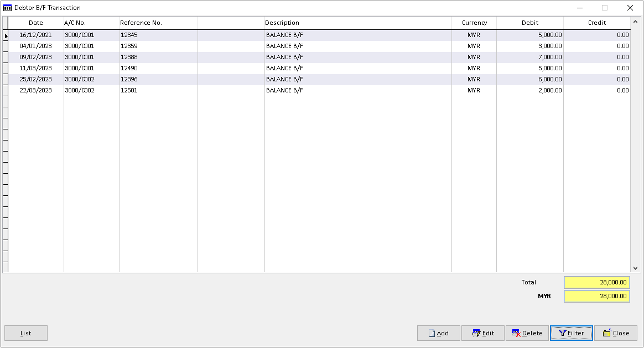Click the Edit pencil icon

pos(475,333)
